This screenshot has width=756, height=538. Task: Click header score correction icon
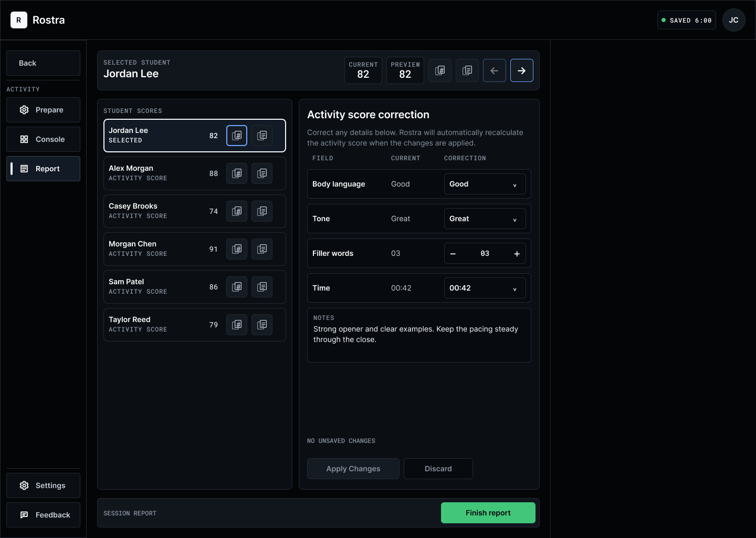click(x=440, y=70)
